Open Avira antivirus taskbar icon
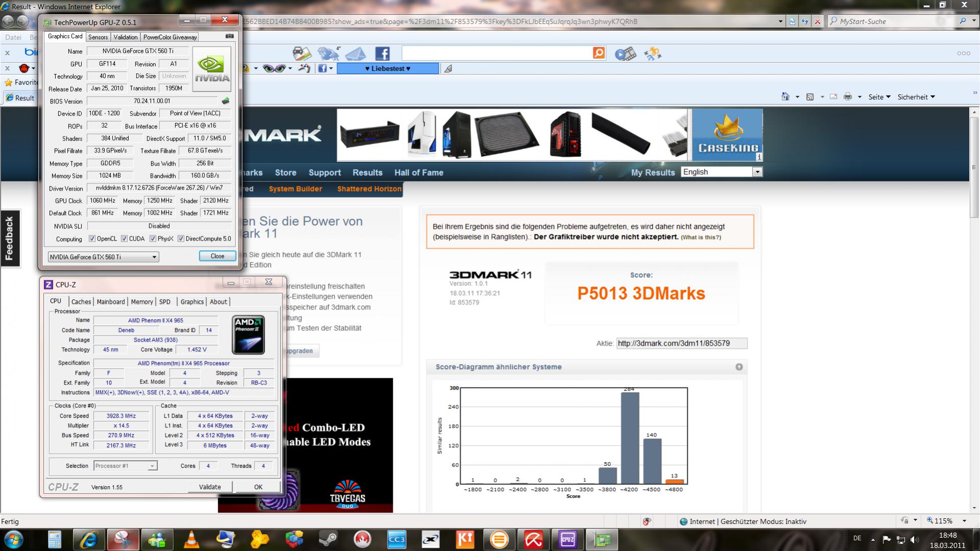The image size is (980, 551). pyautogui.click(x=533, y=539)
